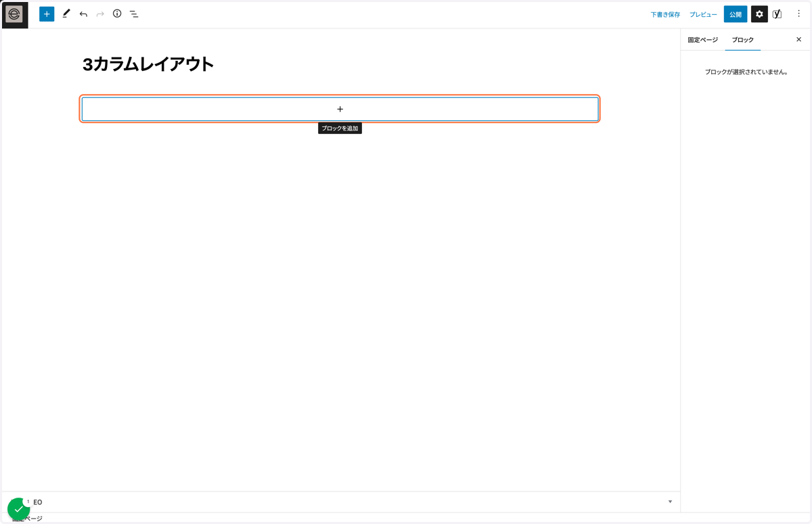Open the three-dot options menu

(x=798, y=14)
